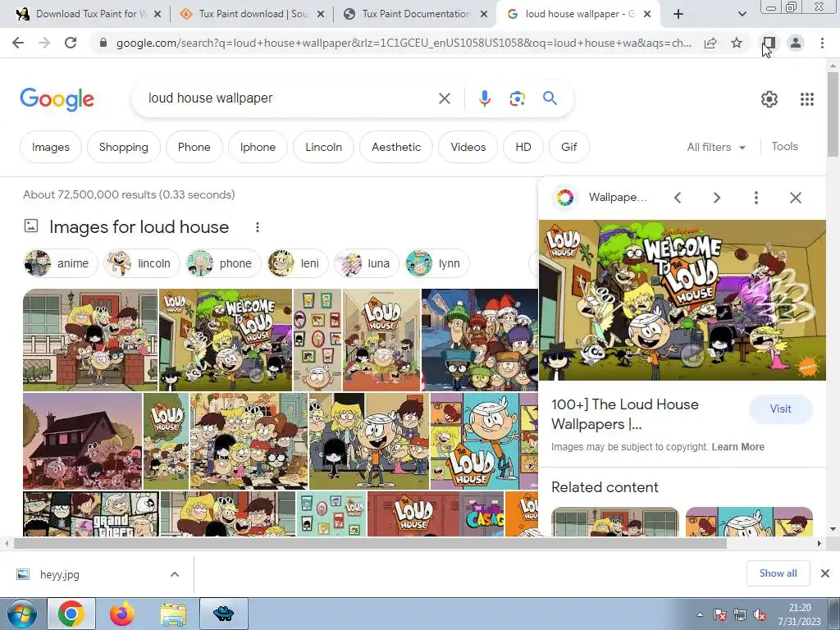The image size is (840, 630).
Task: Click the anime image suggestion chip
Action: [61, 263]
